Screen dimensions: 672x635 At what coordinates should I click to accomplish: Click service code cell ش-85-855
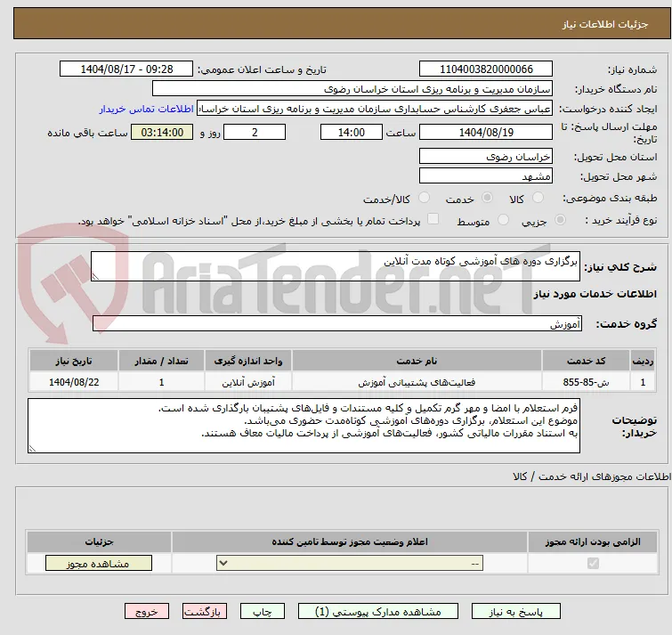pos(586,382)
